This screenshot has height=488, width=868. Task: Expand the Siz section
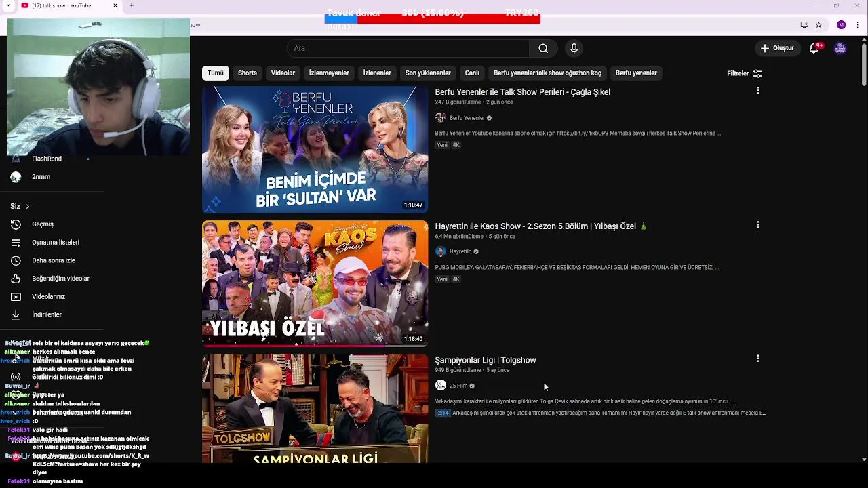20,206
